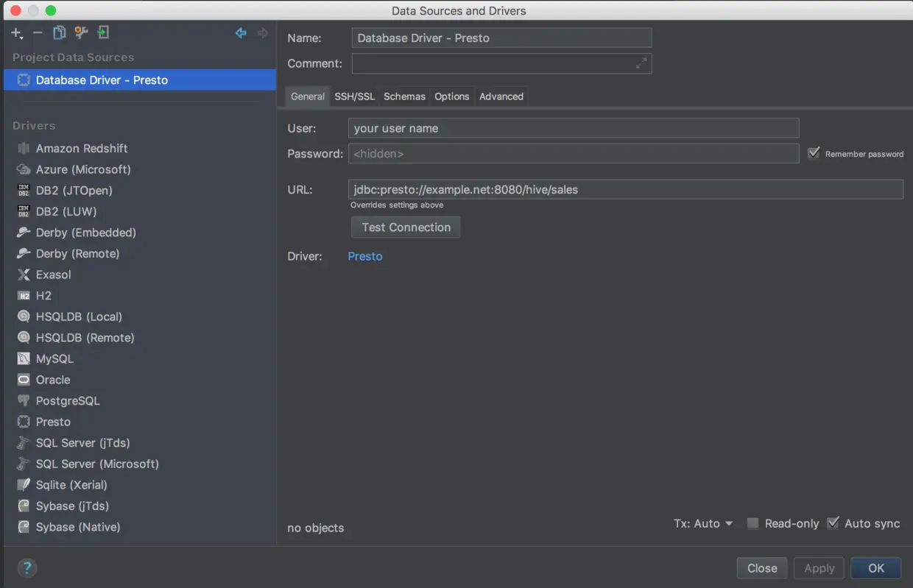Open the Schemas tab

[x=404, y=96]
